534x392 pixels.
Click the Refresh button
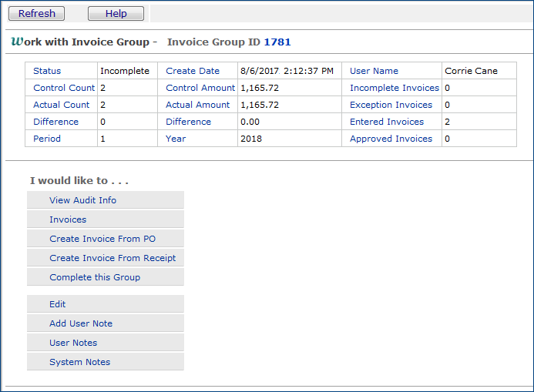click(x=37, y=14)
